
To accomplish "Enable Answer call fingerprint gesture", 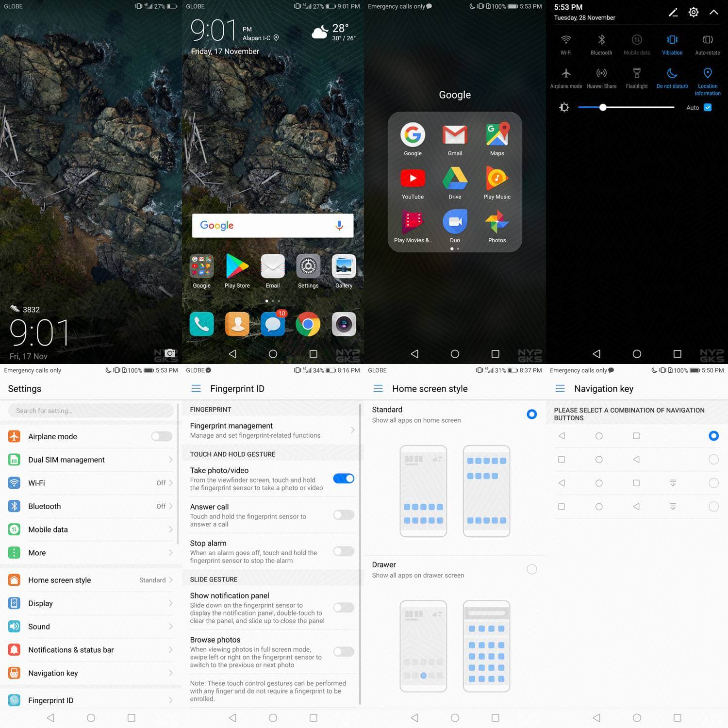I will click(x=344, y=515).
